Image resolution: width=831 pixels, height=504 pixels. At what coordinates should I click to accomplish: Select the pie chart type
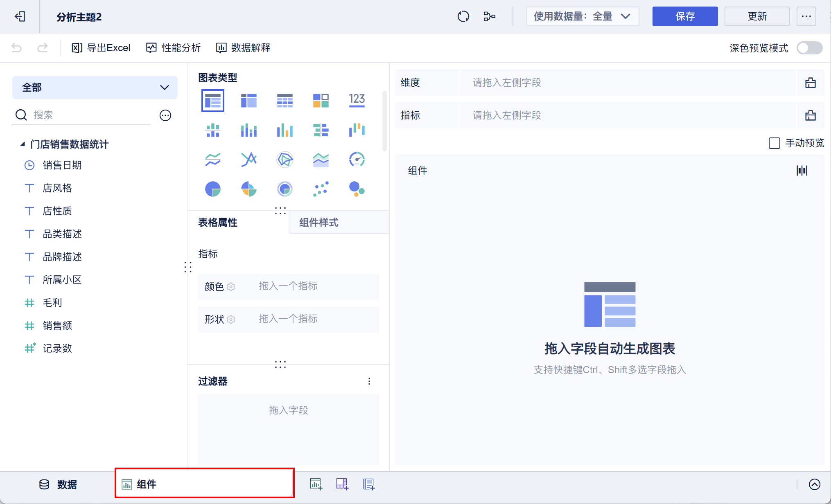pyautogui.click(x=213, y=189)
